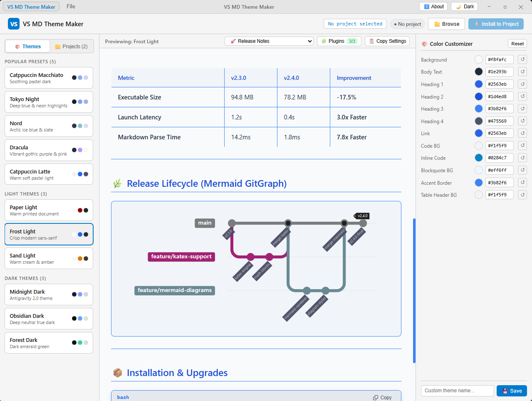Viewport: 532px width, 401px height.
Task: Select the Nord preset
Action: 49,126
